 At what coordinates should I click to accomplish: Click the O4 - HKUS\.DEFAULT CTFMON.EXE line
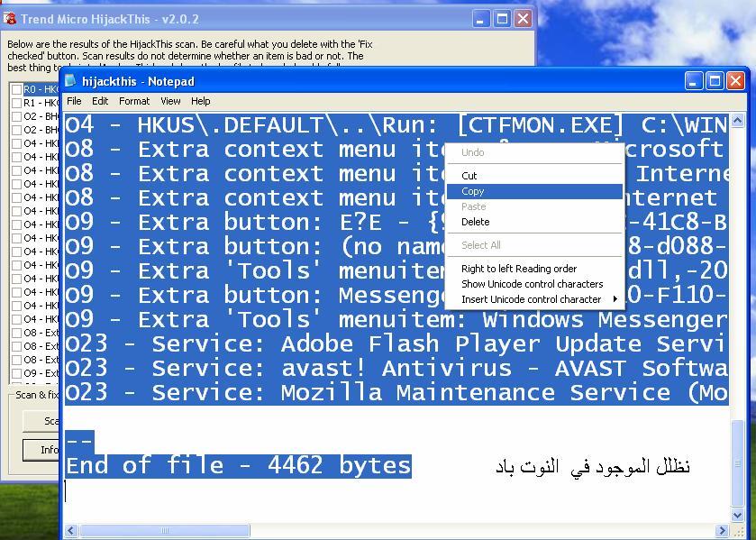[396, 125]
